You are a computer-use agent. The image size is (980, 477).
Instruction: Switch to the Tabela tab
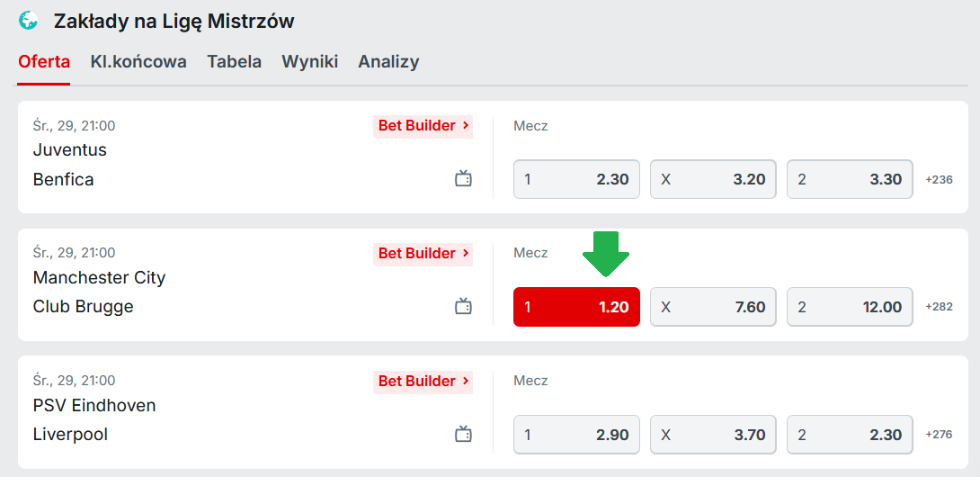pos(234,62)
